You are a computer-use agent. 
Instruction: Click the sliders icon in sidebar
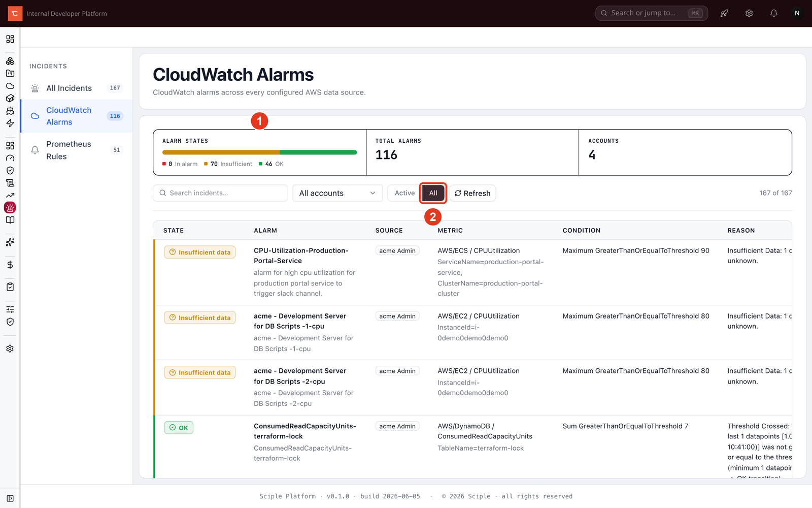(x=10, y=309)
